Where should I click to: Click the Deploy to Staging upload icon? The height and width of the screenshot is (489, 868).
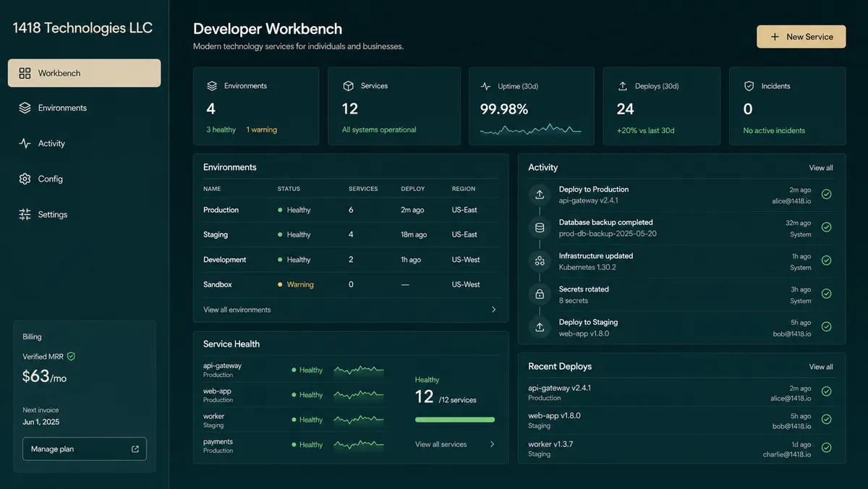point(540,327)
